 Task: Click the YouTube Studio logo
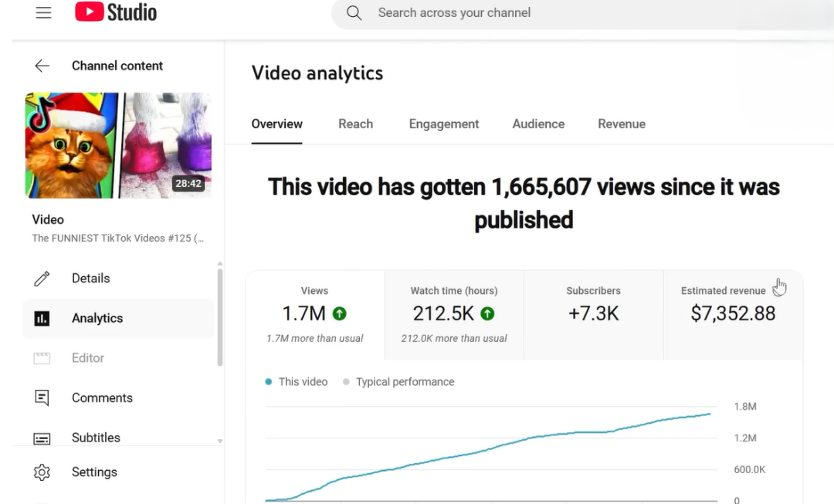(116, 12)
